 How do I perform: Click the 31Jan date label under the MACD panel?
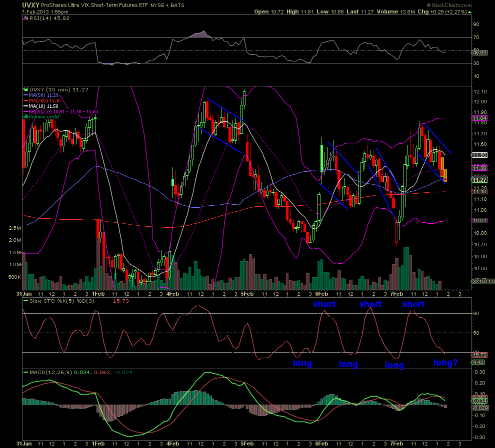(x=24, y=444)
